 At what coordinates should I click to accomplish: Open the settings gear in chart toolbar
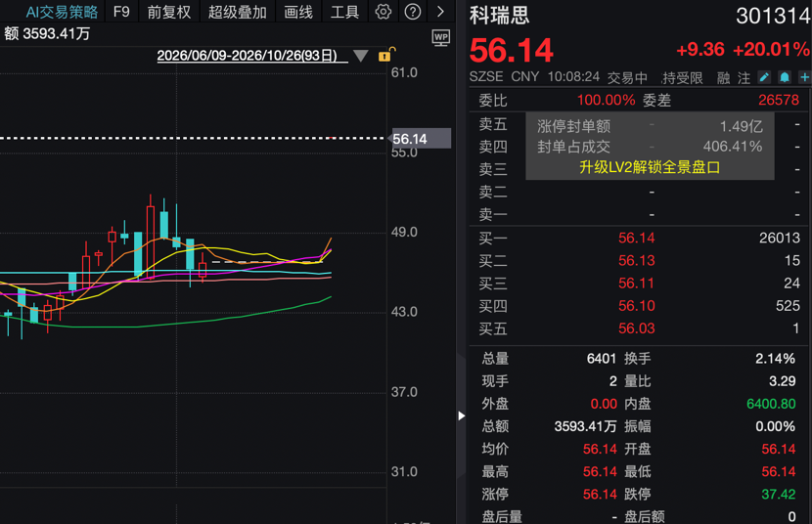pyautogui.click(x=383, y=12)
